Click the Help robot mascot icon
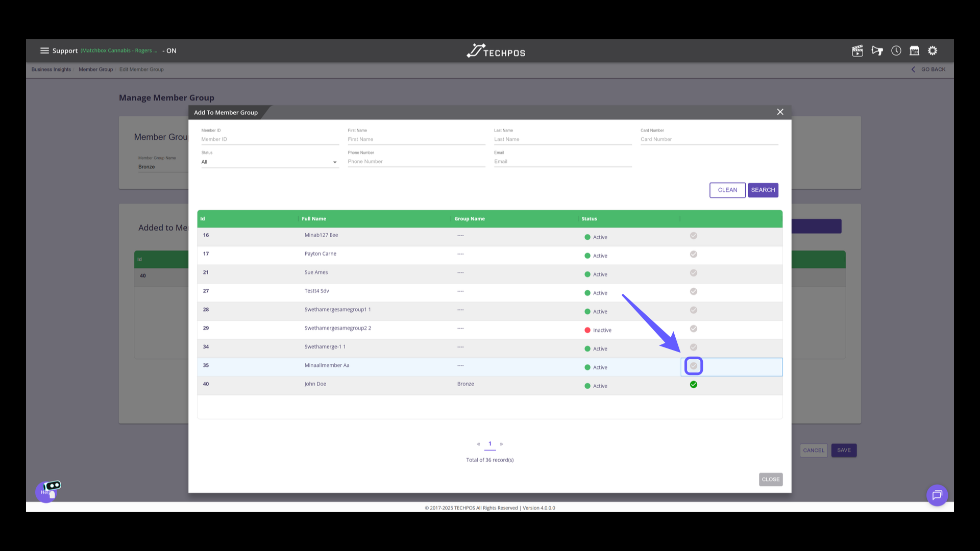 (48, 491)
